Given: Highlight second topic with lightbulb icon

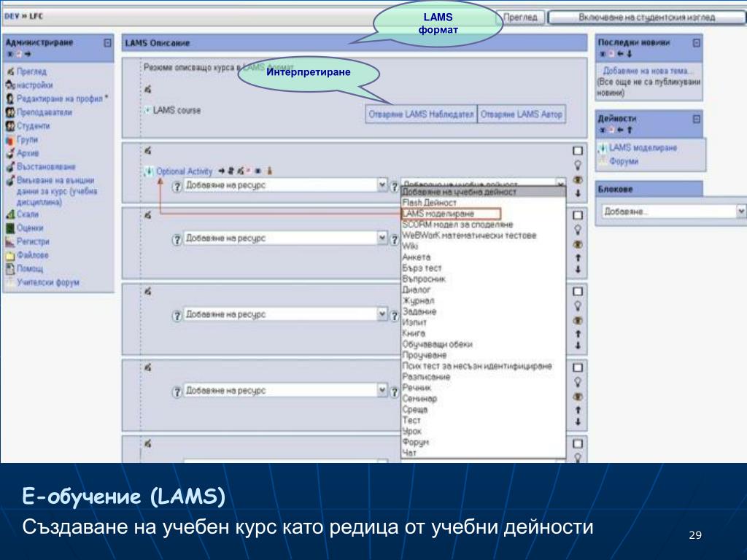Looking at the screenshot, I should coord(578,230).
